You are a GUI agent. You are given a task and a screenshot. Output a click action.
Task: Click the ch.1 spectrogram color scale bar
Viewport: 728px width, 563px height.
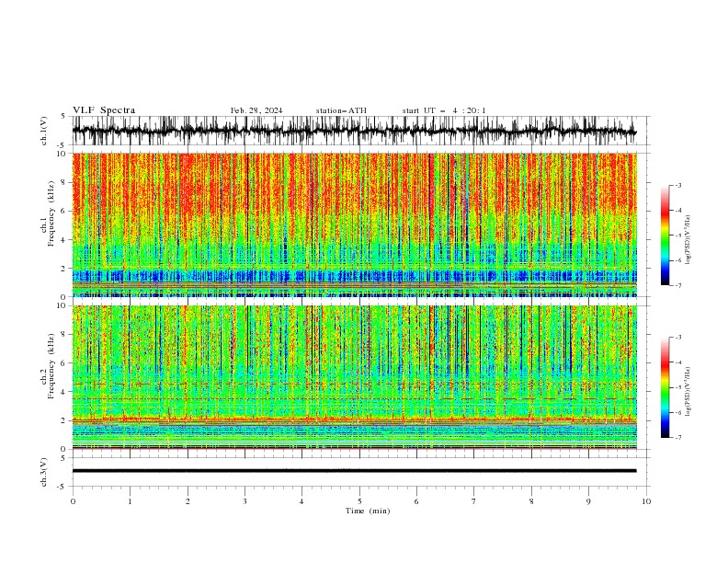pos(665,236)
